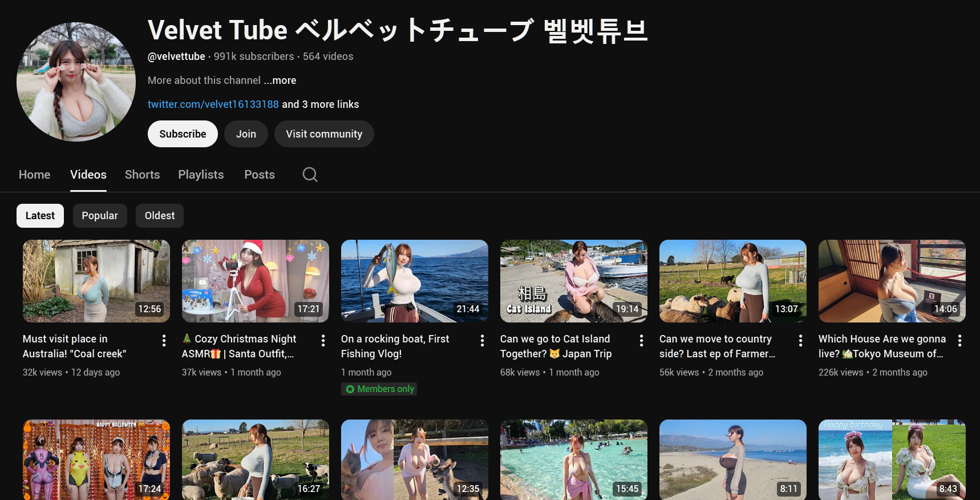Open the 8:43 Happy birthday thumbnail
This screenshot has width=980, height=500.
[x=892, y=460]
